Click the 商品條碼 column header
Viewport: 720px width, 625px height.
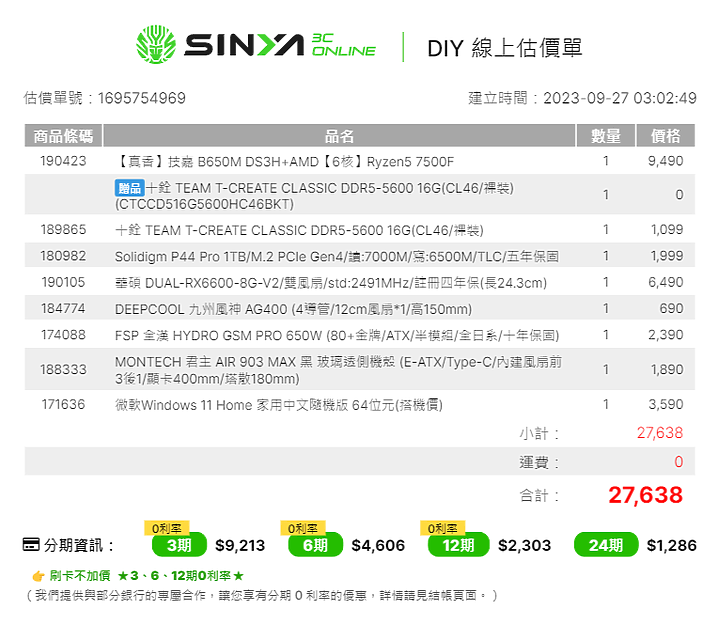(63, 136)
